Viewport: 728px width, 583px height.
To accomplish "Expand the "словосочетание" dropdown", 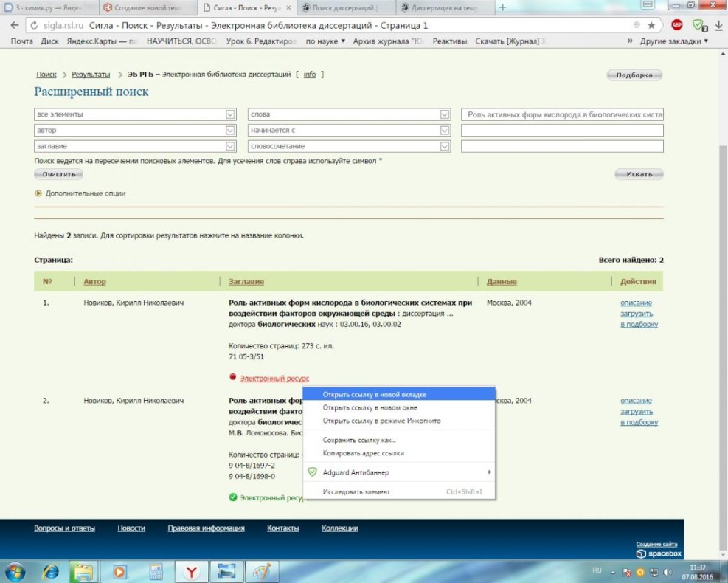I will (x=444, y=146).
